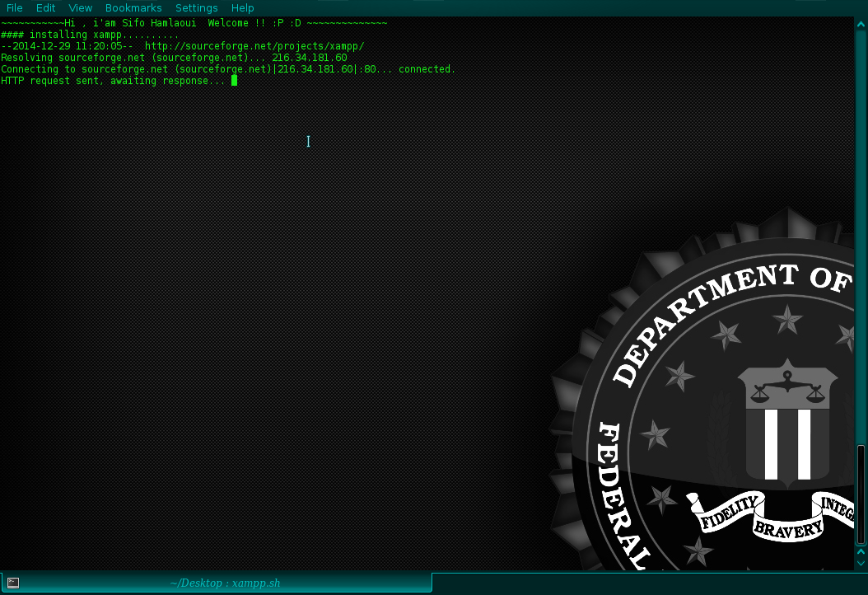Click the green terminal cursor block

tap(234, 80)
